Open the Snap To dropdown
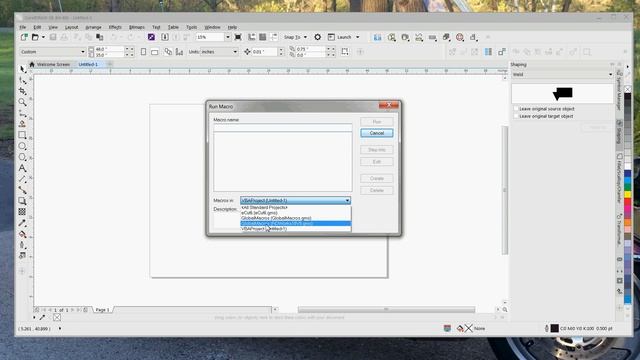 click(x=305, y=37)
